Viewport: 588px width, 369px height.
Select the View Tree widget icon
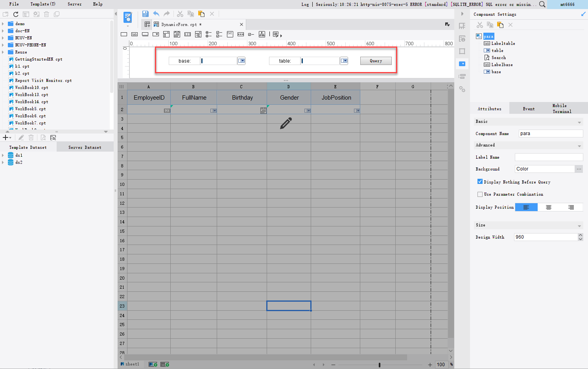262,34
